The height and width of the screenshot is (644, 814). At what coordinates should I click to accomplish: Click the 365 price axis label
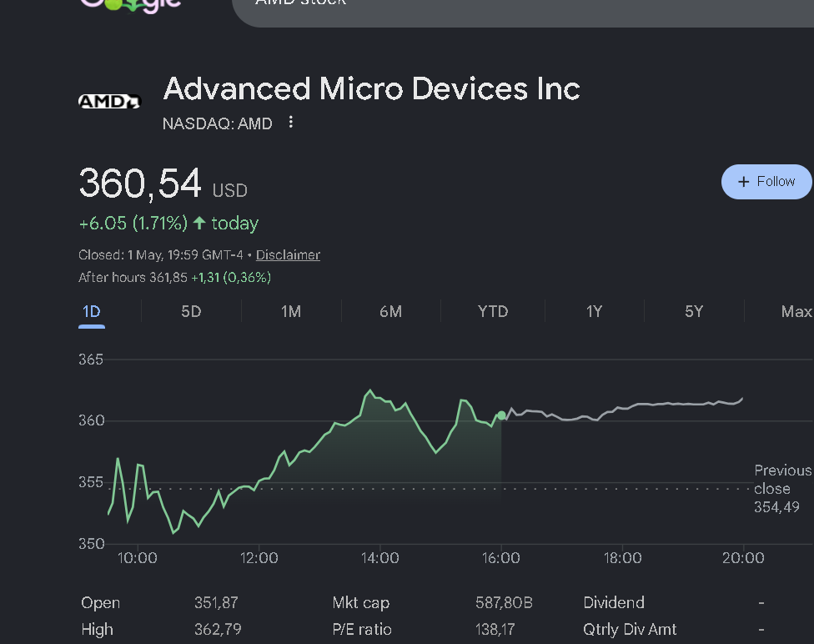pyautogui.click(x=91, y=360)
